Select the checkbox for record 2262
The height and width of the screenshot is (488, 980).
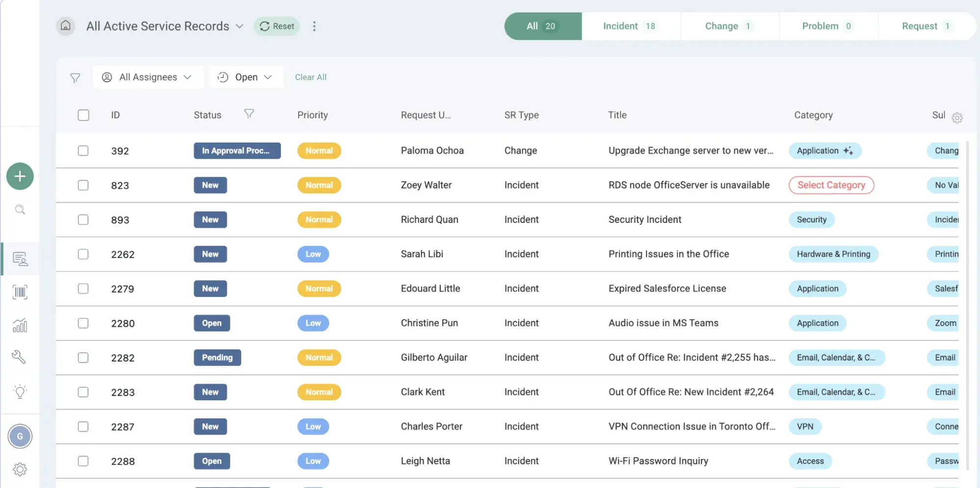pos(83,254)
